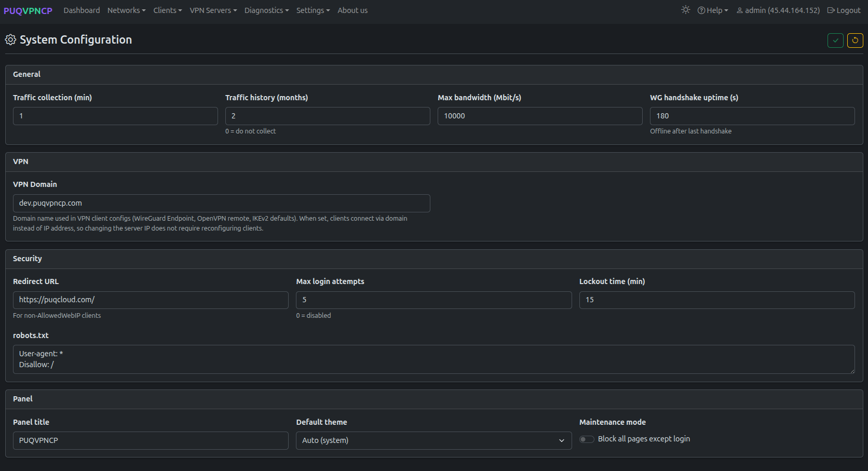Click 'Block all pages except login' label
The width and height of the screenshot is (868, 471).
tap(644, 439)
